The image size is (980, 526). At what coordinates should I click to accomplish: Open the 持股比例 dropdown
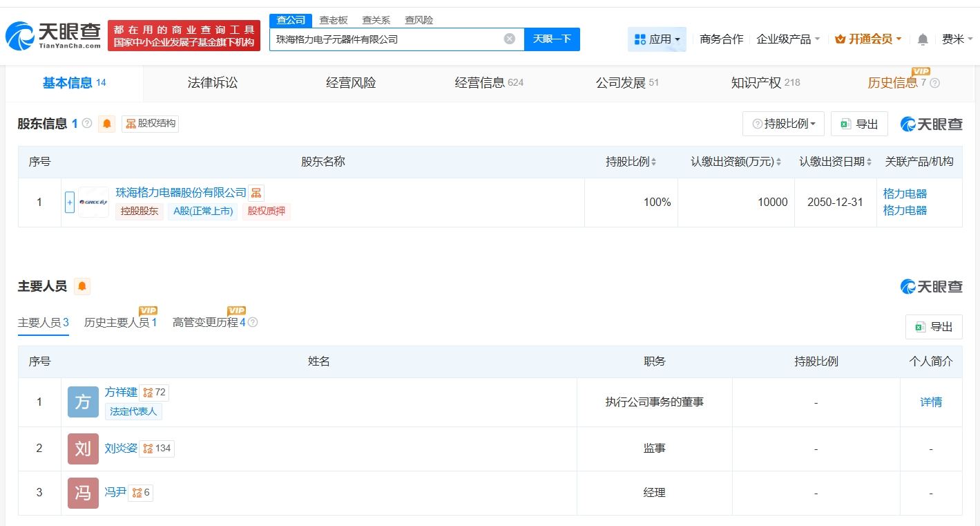pyautogui.click(x=783, y=124)
